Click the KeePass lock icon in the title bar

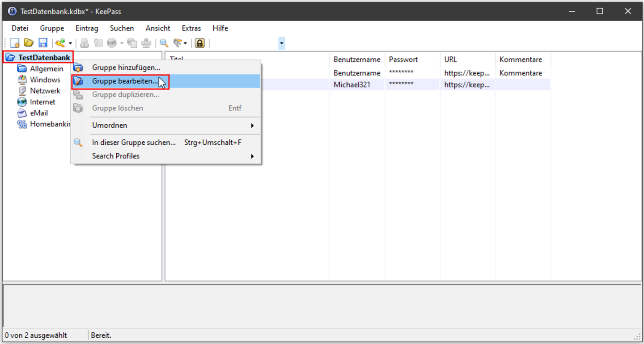pos(12,11)
